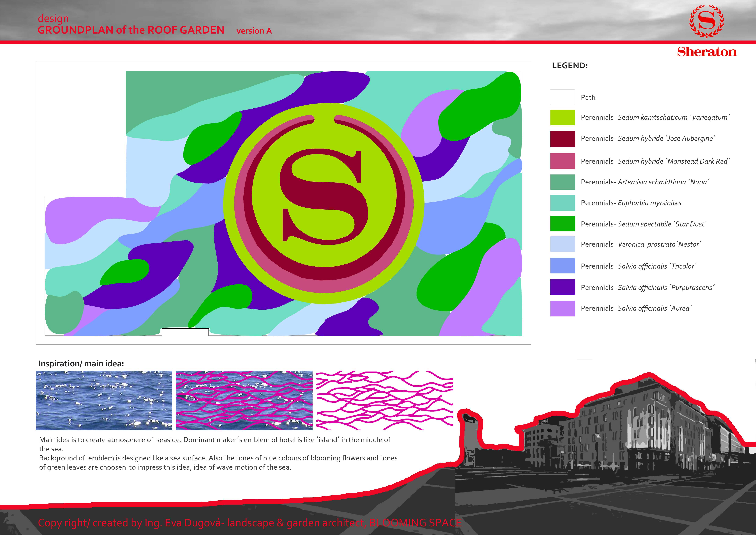Click the 'Path' legend label
The height and width of the screenshot is (535, 756).
click(588, 97)
